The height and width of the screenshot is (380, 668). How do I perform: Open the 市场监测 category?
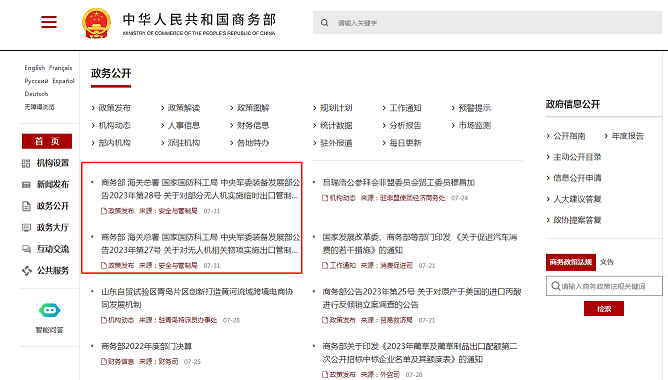pyautogui.click(x=475, y=125)
